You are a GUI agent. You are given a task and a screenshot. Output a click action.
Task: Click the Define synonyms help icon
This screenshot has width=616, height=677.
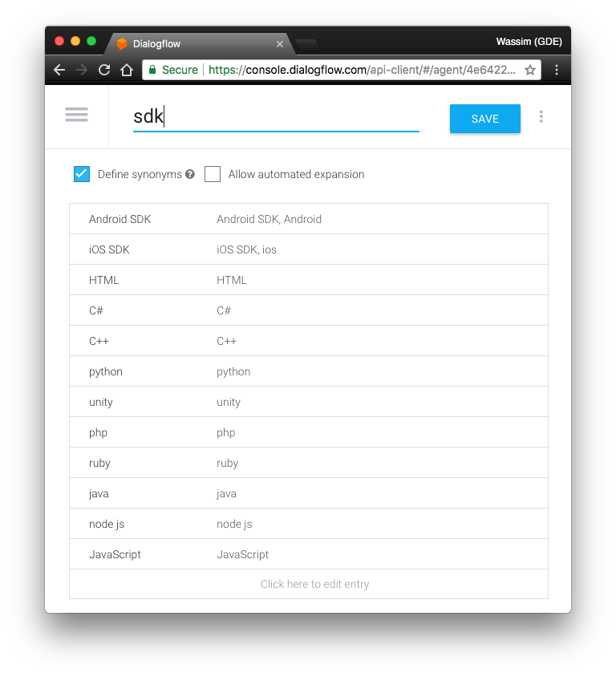(190, 174)
